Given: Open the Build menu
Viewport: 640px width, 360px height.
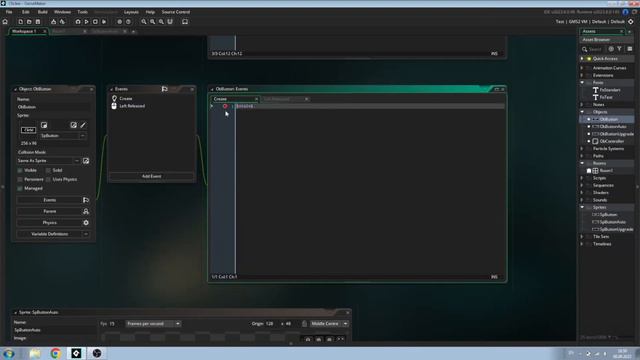Looking at the screenshot, I should [x=42, y=12].
